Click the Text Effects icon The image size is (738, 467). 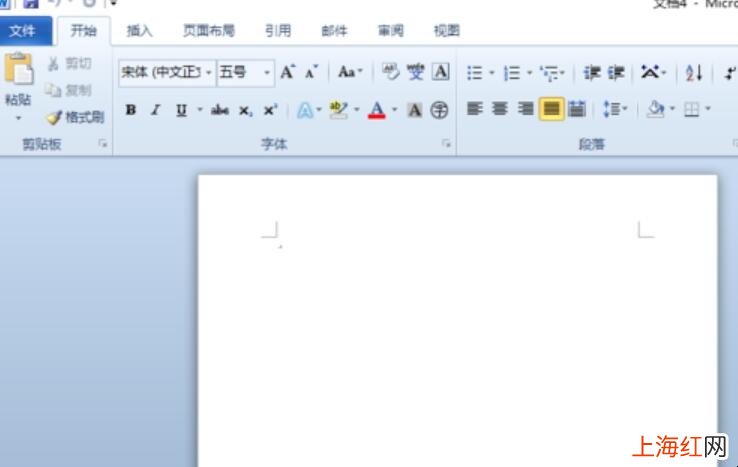coord(305,111)
